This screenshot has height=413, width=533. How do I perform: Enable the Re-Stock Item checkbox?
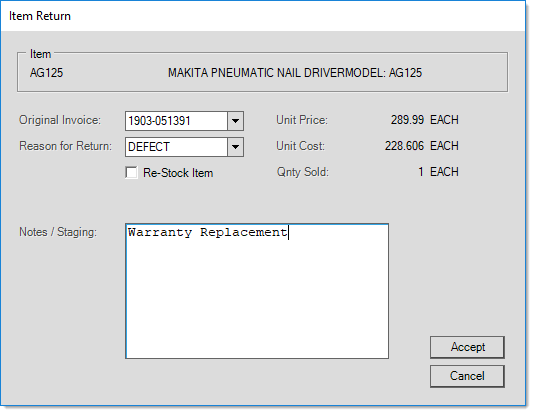point(131,173)
